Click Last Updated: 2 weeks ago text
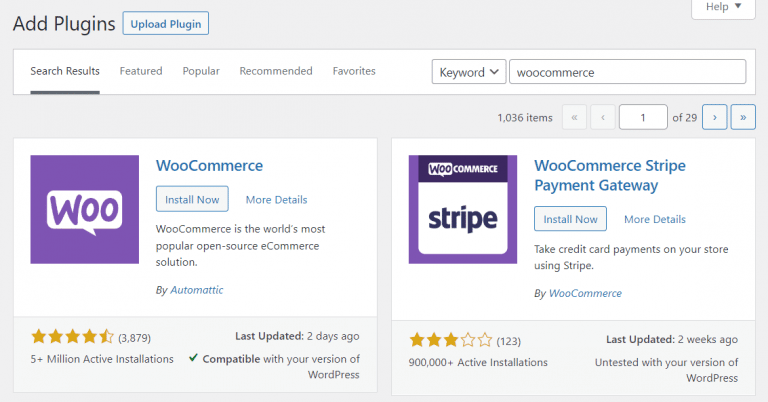 (672, 339)
